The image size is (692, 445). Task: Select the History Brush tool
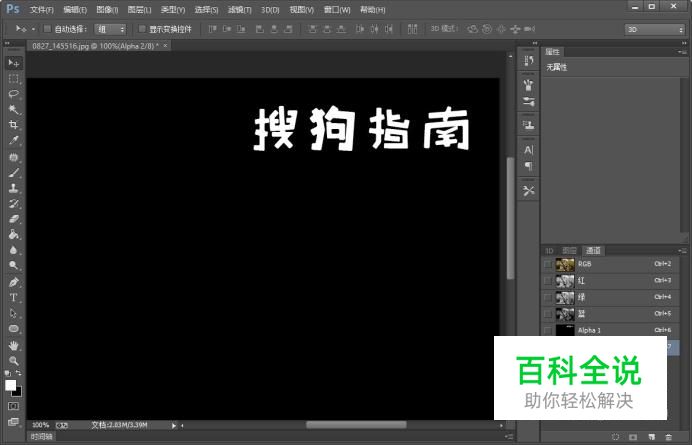[14, 204]
